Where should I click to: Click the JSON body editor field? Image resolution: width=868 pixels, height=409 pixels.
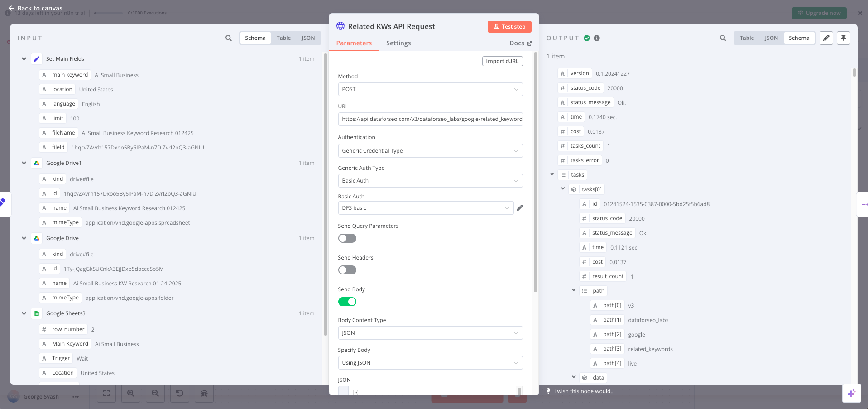pyautogui.click(x=430, y=390)
